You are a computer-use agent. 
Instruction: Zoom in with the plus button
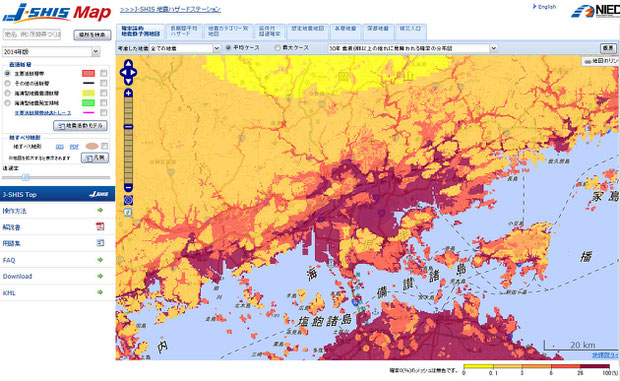(128, 93)
